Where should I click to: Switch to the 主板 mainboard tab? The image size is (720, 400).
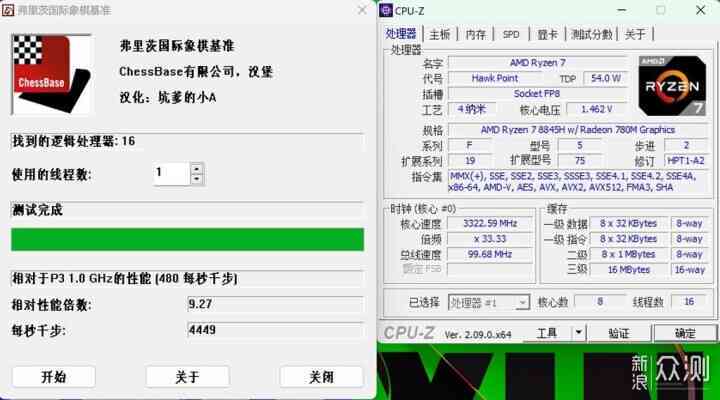439,34
